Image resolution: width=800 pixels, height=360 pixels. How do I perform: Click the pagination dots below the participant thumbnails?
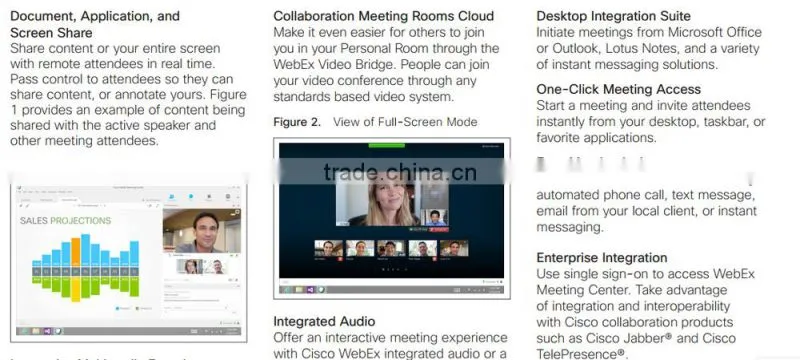[x=394, y=269]
